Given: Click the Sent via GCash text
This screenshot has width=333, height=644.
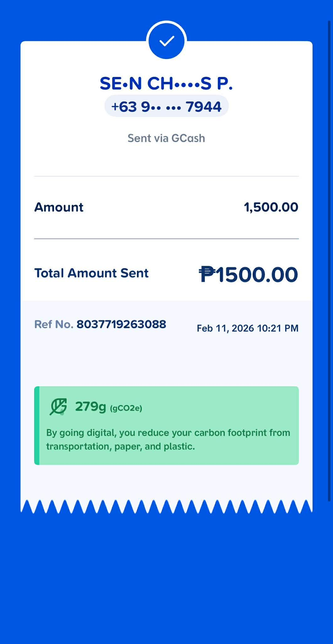Looking at the screenshot, I should (166, 138).
